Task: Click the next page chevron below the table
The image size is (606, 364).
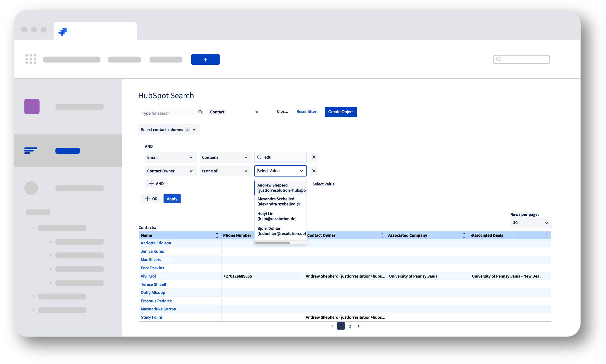Action: [x=359, y=326]
